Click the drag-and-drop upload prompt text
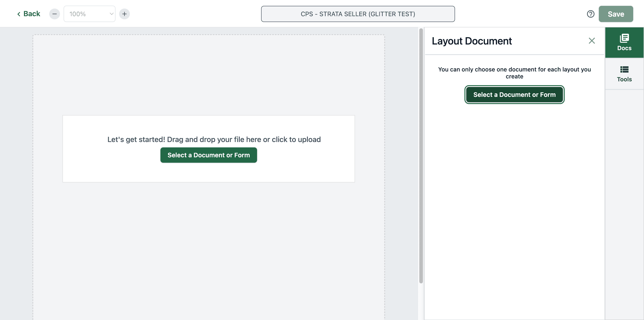This screenshot has height=320, width=644. (x=214, y=139)
